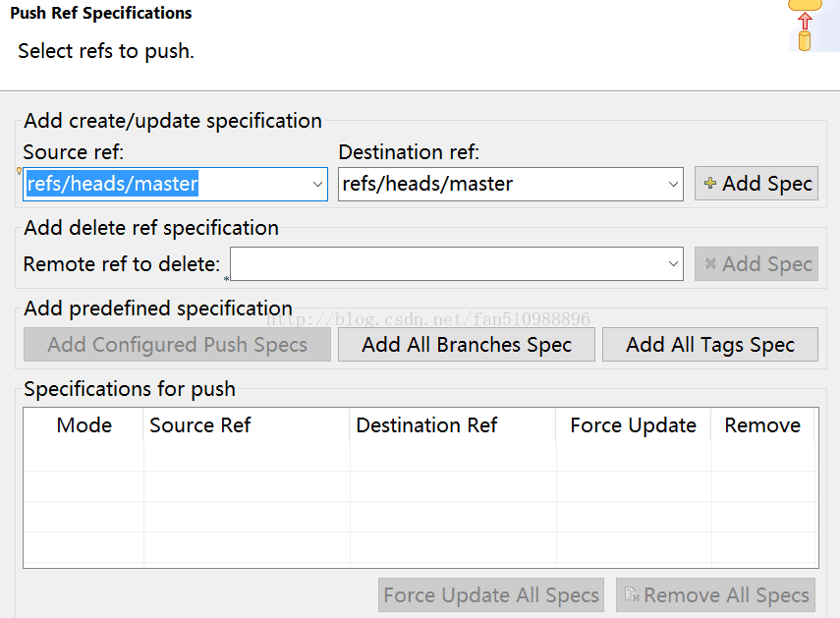The image size is (840, 618).
Task: Select the Remove column header
Action: [x=762, y=425]
